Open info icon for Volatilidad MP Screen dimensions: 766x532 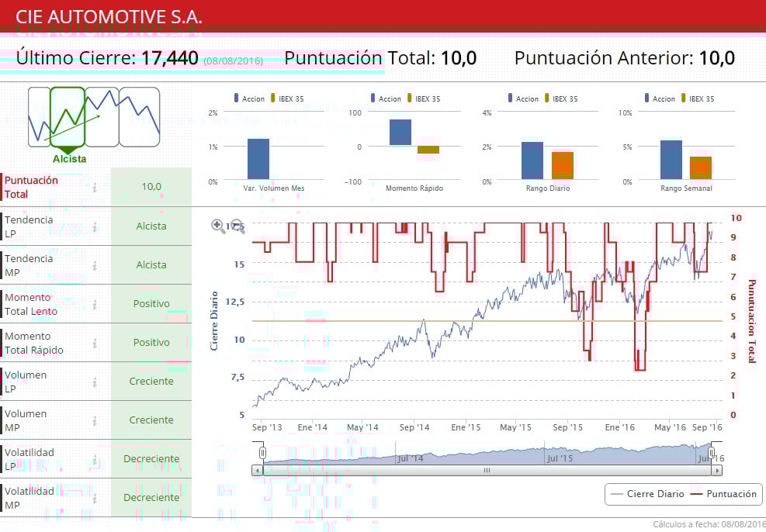(x=95, y=499)
